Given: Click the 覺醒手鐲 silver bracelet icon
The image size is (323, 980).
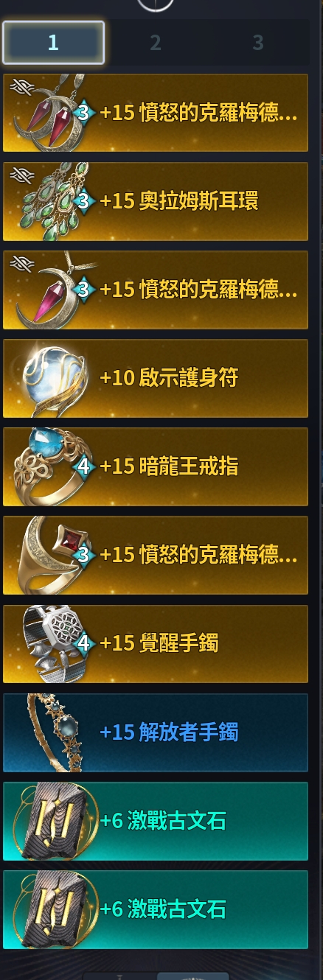Looking at the screenshot, I should click(x=47, y=644).
